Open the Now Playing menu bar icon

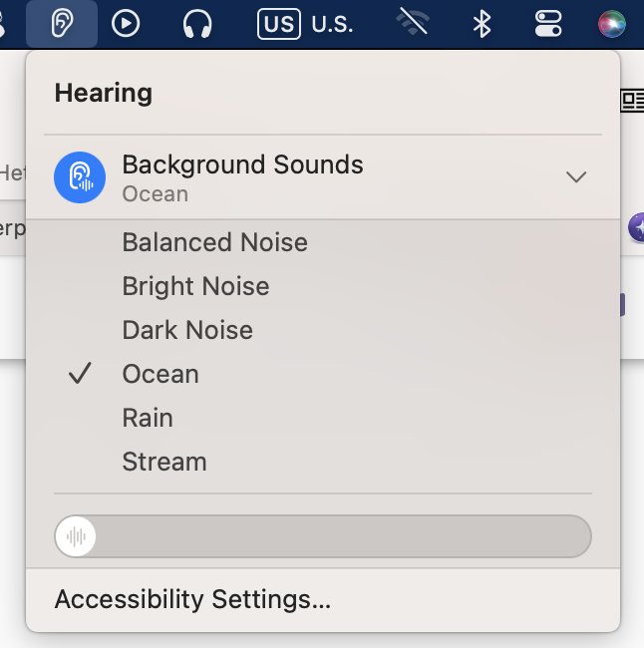click(x=126, y=23)
